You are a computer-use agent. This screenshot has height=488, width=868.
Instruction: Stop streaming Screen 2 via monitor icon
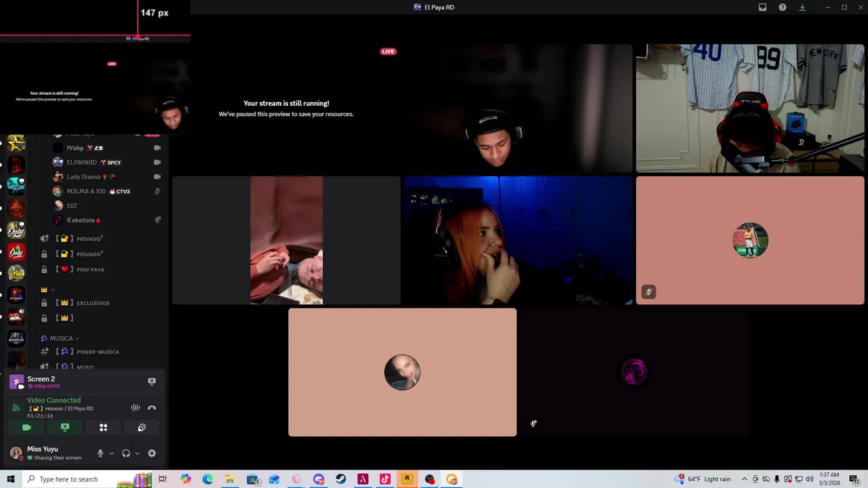tap(152, 382)
